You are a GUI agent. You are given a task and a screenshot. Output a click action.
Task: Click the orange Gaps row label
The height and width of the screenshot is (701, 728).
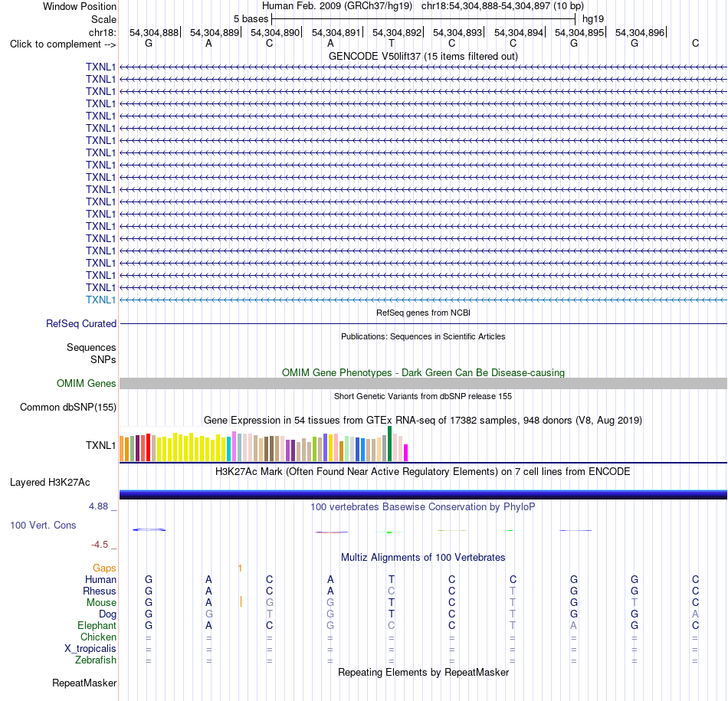104,568
